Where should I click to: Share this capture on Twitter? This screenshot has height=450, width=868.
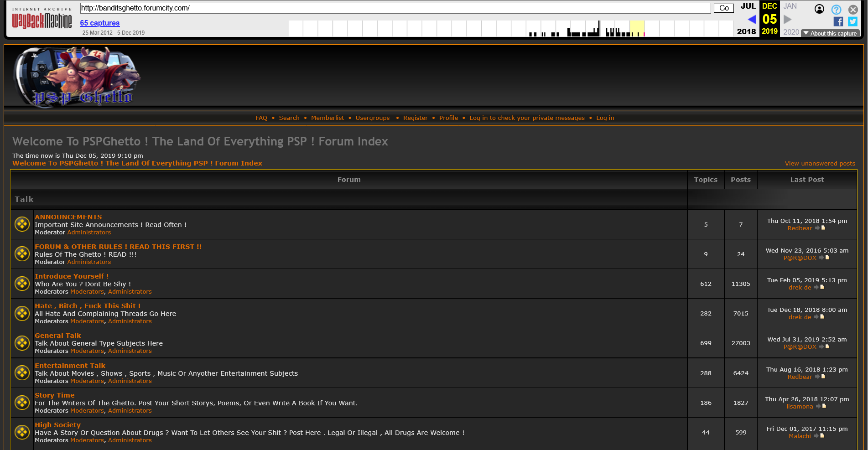coord(852,21)
